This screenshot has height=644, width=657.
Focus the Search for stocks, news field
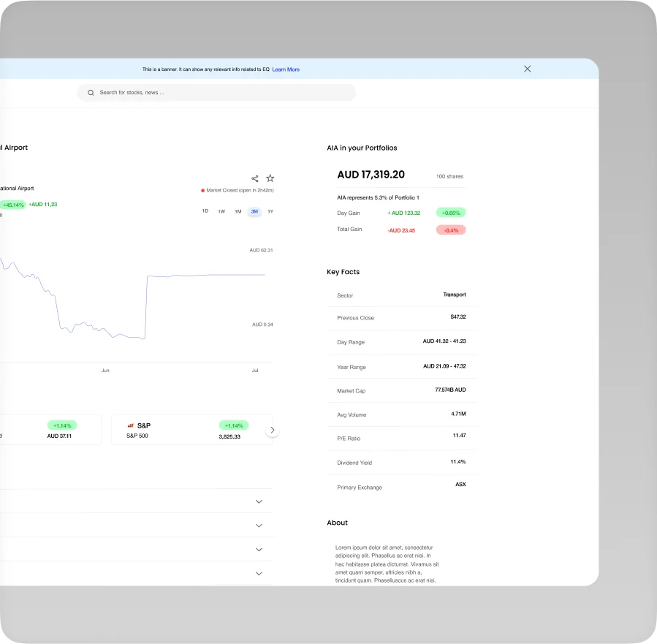point(216,93)
